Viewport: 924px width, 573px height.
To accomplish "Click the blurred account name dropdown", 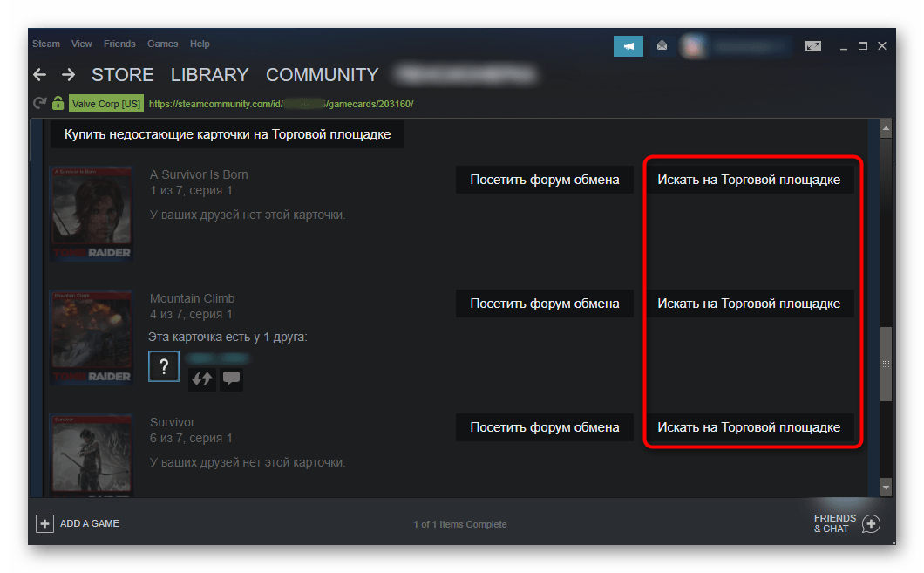I will (x=749, y=46).
